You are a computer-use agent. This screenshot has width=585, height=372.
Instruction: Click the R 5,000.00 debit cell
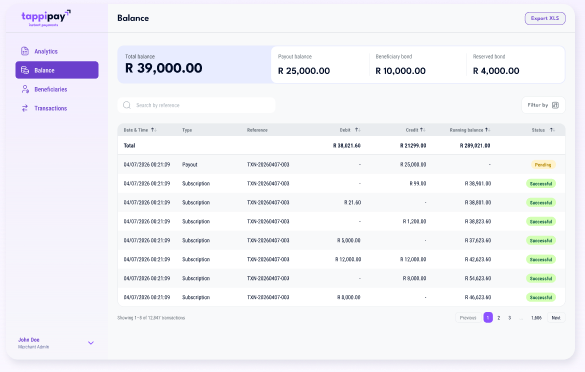click(x=349, y=241)
